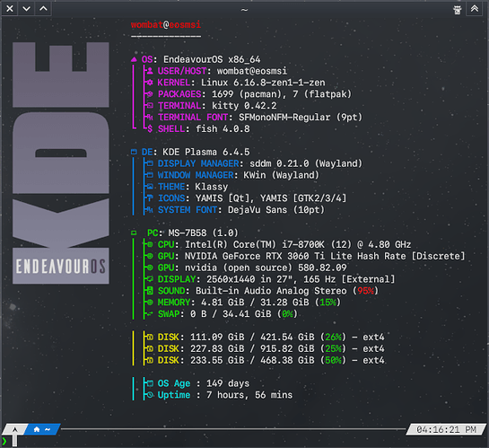
Task: Click the Arch logo prompt segment
Action: point(14,429)
